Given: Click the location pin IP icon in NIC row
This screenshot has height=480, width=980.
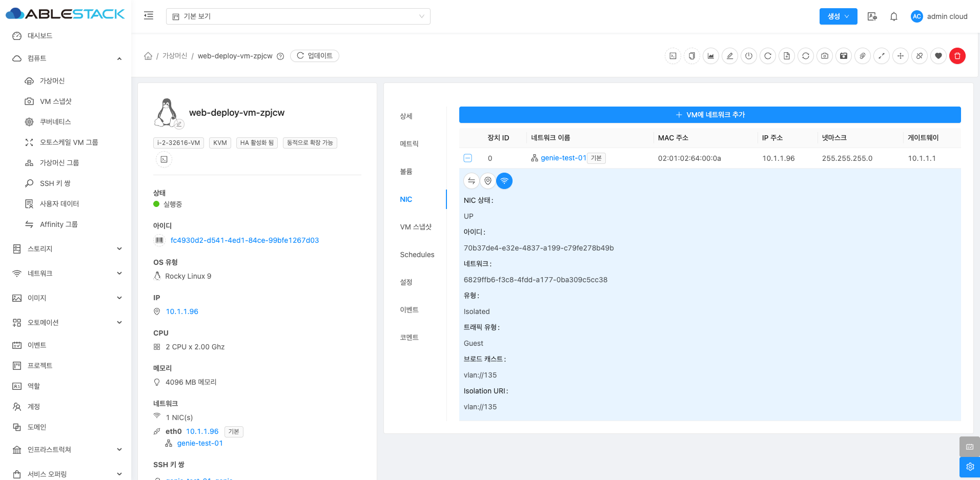Looking at the screenshot, I should click(x=487, y=181).
